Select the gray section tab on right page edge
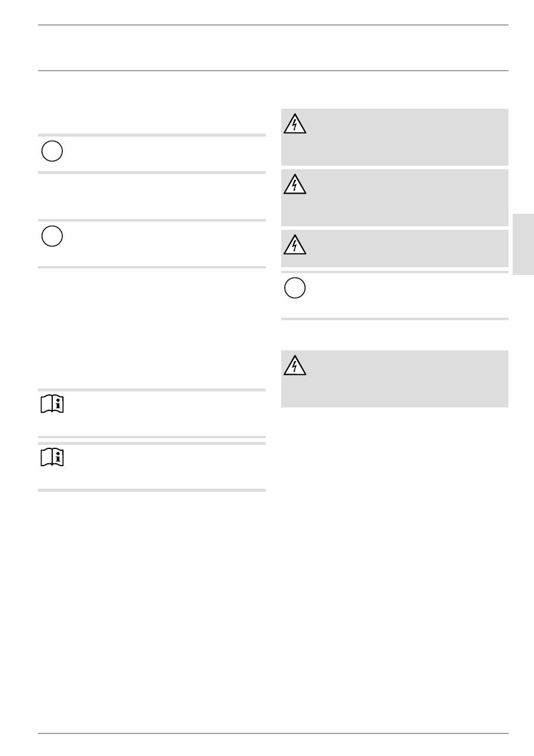The image size is (534, 756). coord(523,245)
